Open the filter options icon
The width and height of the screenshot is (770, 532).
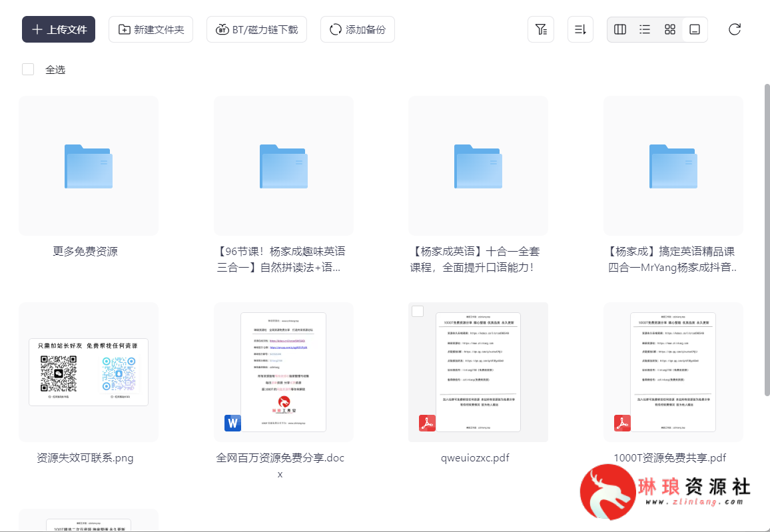click(x=541, y=29)
